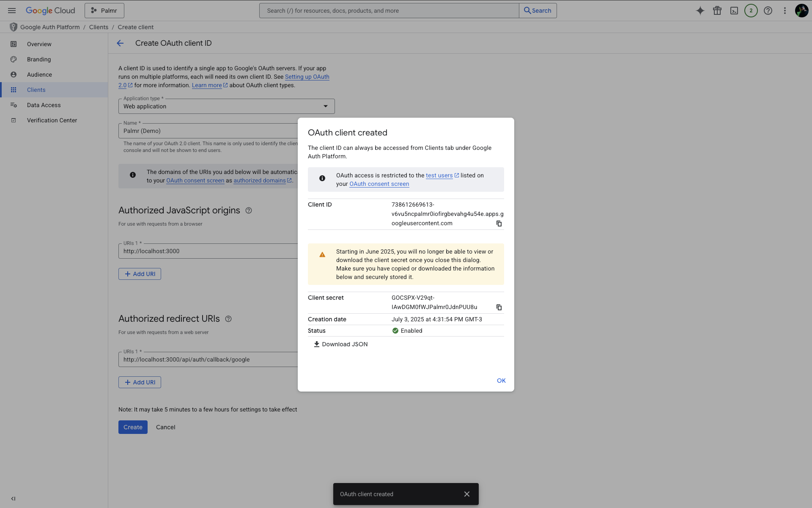
Task: Go back with the left arrow
Action: (x=120, y=43)
